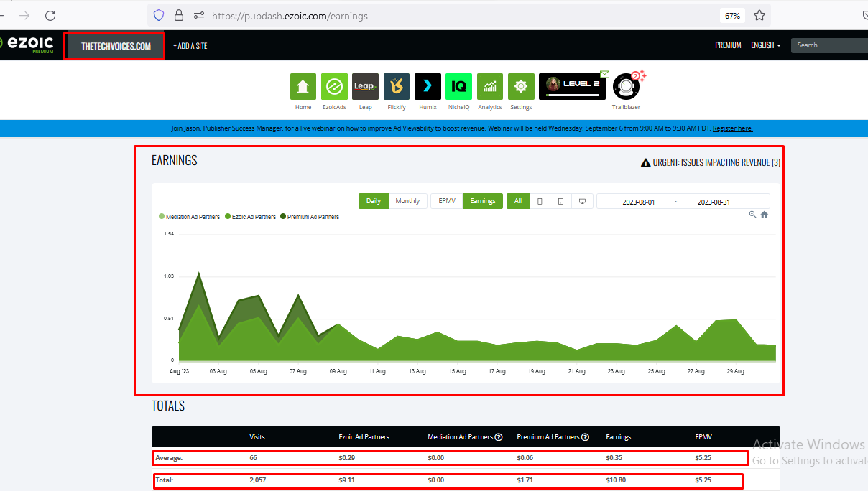This screenshot has width=868, height=491.
Task: Go to the Analytics icon
Action: 490,87
